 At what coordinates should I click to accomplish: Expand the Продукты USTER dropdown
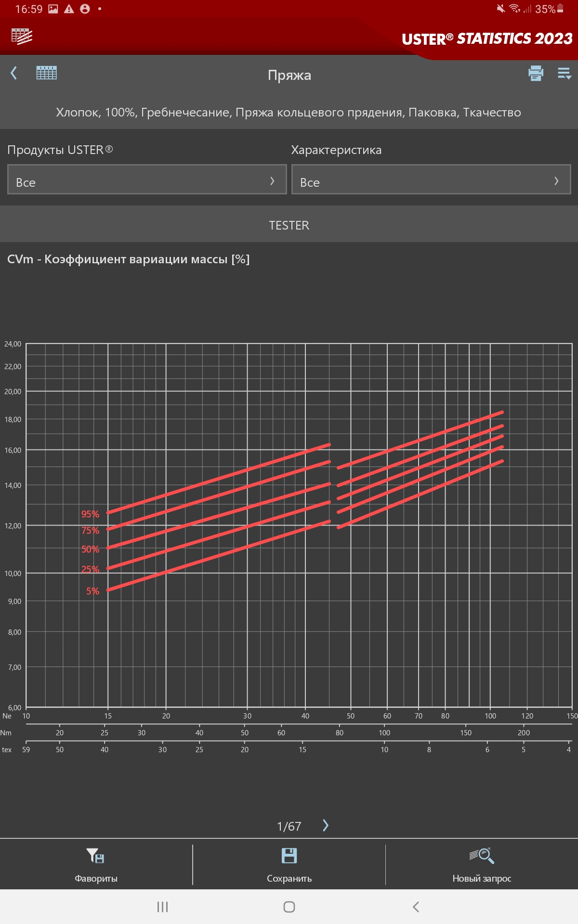point(147,180)
